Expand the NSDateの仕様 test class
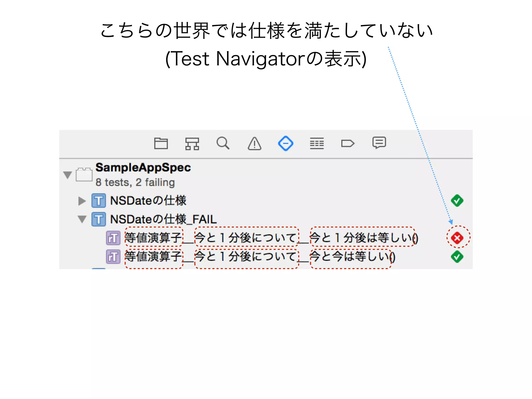Viewport: 532px width, 399px height. (x=82, y=201)
